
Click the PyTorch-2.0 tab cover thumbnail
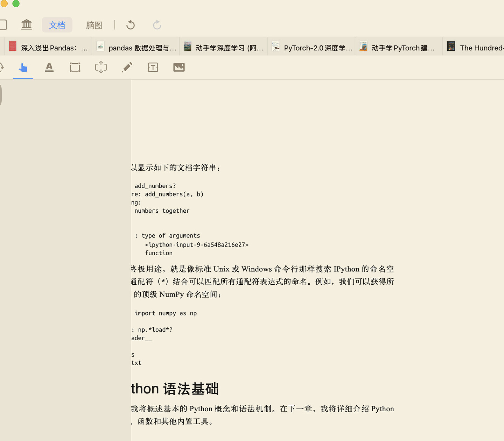(276, 46)
